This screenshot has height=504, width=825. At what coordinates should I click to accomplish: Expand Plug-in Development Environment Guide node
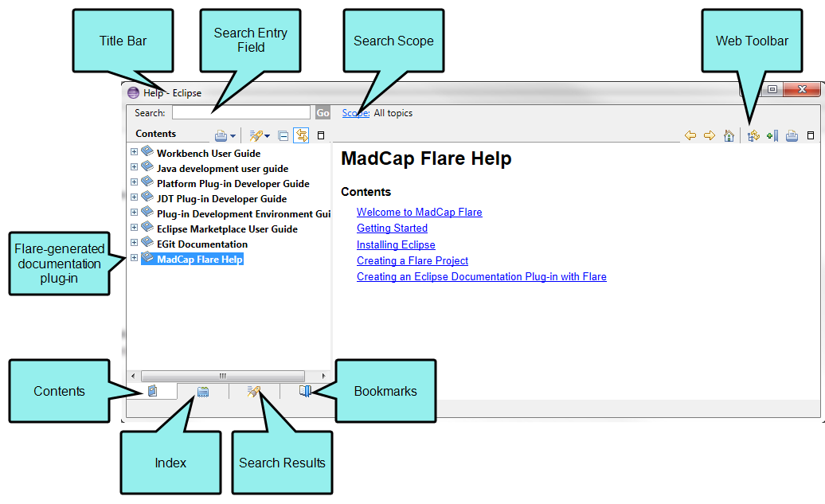click(134, 212)
